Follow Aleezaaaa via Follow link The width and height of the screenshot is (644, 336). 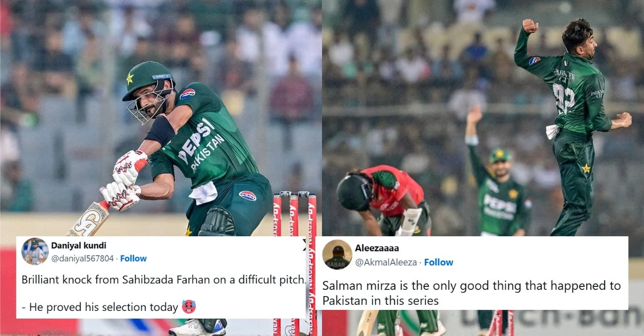(x=439, y=262)
